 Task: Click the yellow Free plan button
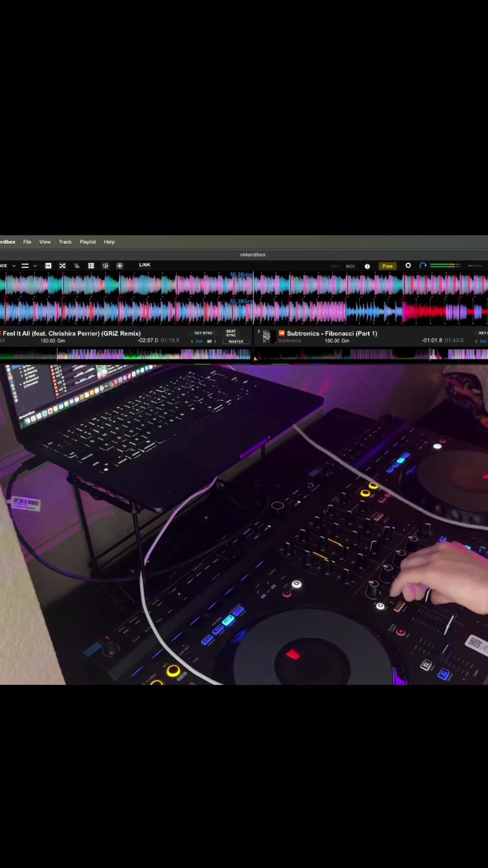(x=387, y=266)
